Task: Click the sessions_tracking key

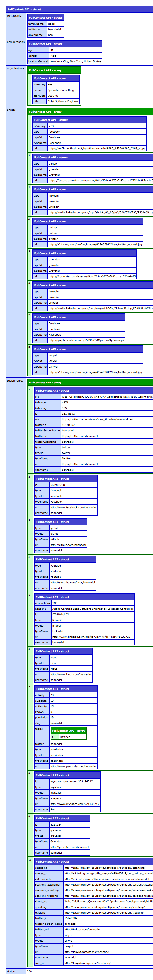Action: [x=49, y=896]
